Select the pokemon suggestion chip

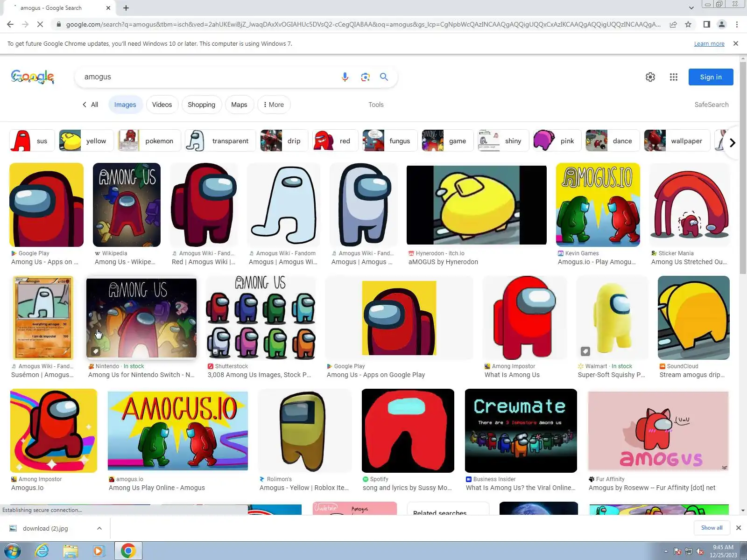149,141
